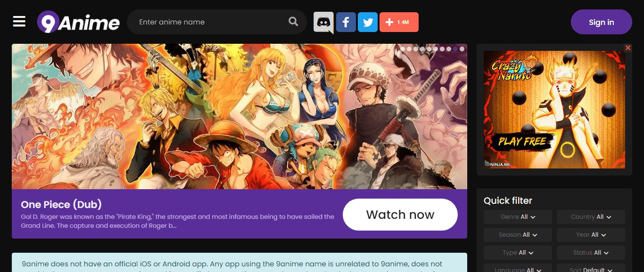
Task: Submit search with the magnifier icon
Action: [293, 22]
